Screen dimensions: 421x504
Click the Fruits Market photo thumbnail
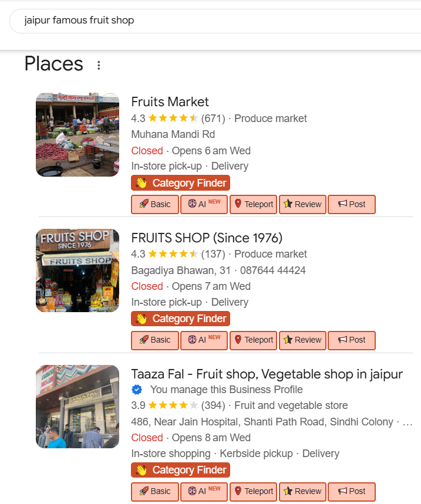tap(78, 134)
